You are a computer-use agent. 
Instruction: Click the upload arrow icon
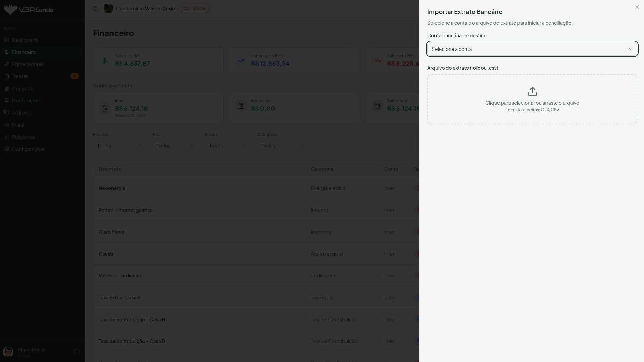532,91
